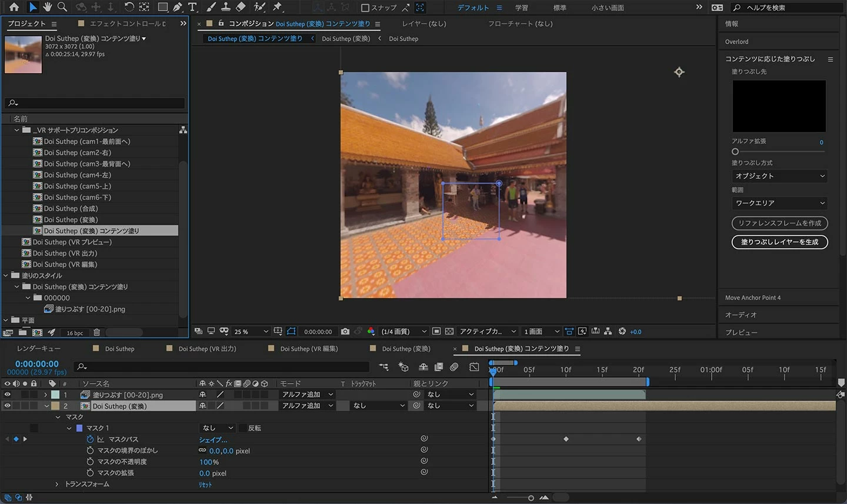Click the 塗りつぶしレイヤーを生成 button

click(x=779, y=242)
